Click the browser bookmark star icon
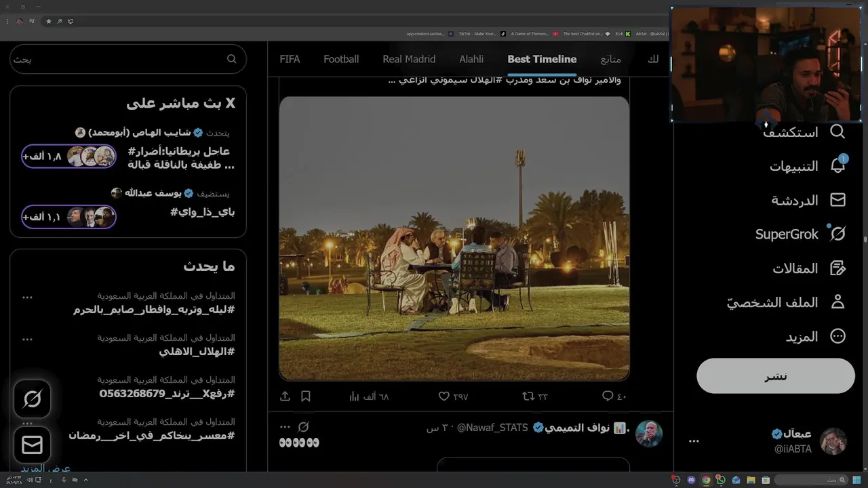 point(49,21)
